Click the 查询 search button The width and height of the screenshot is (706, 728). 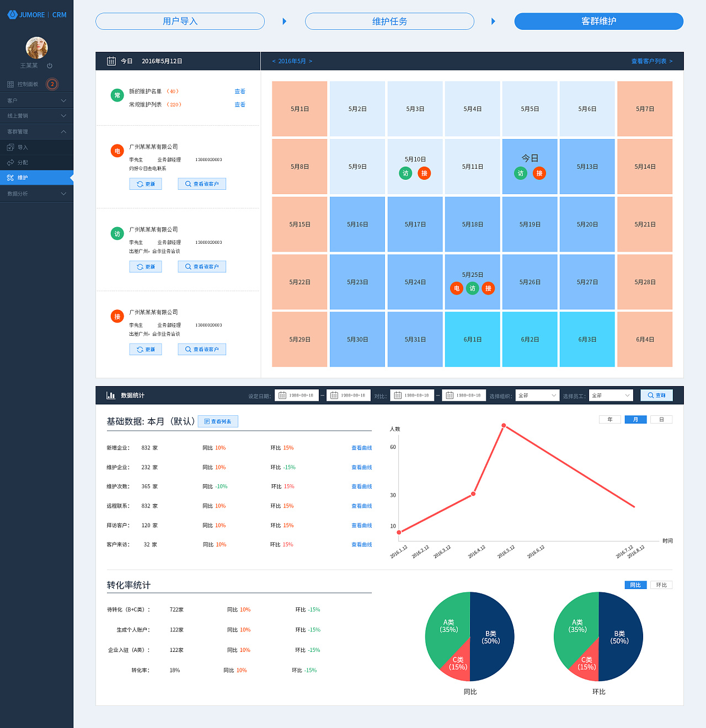(656, 395)
